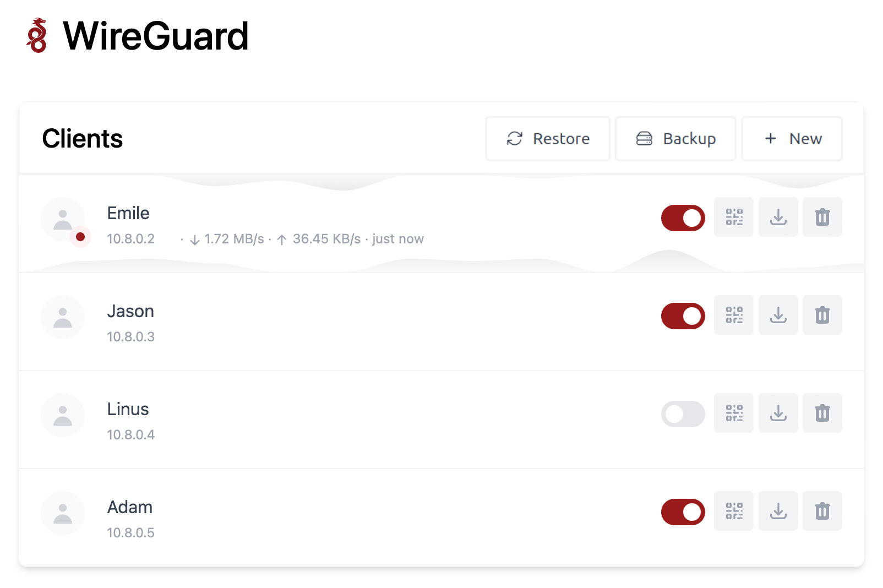
Task: Enable the Linus client
Action: point(683,413)
